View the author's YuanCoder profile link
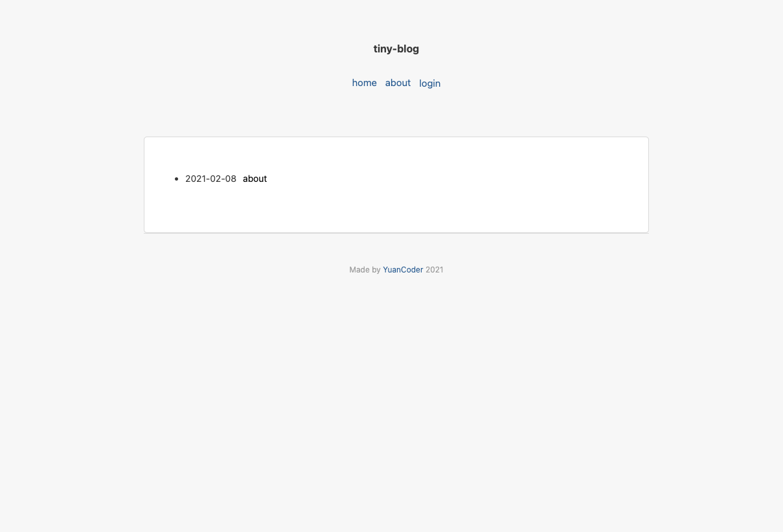 (403, 270)
